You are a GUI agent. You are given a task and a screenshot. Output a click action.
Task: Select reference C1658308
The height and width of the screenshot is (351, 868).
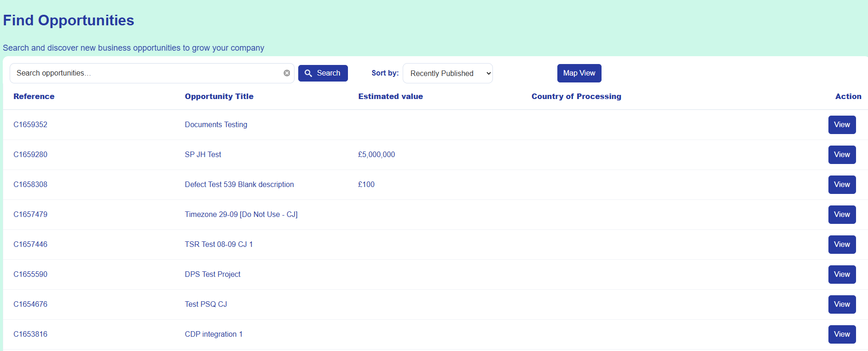click(30, 185)
